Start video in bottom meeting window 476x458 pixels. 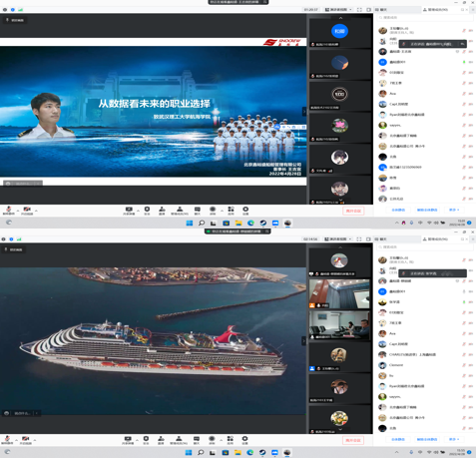(26, 440)
